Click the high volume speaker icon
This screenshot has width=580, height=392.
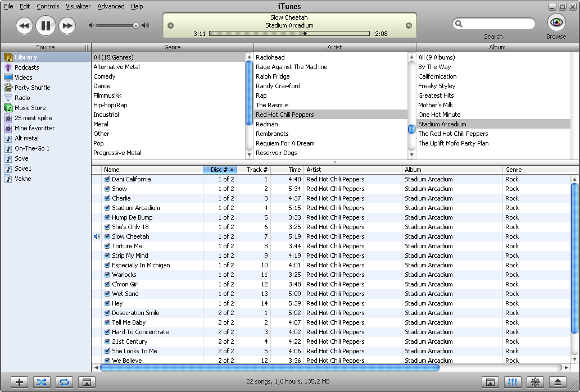point(146,25)
